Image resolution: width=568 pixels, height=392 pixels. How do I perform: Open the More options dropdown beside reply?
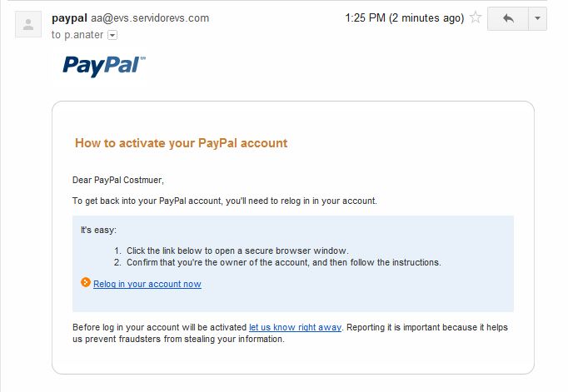[x=537, y=18]
